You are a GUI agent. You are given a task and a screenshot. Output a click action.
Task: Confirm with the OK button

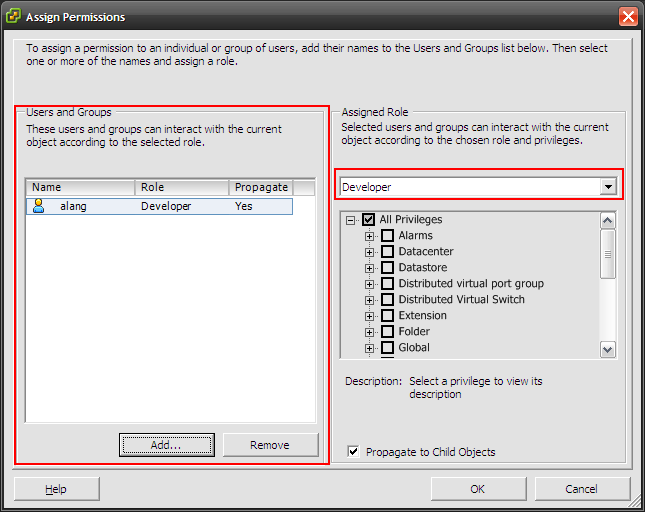[478, 489]
